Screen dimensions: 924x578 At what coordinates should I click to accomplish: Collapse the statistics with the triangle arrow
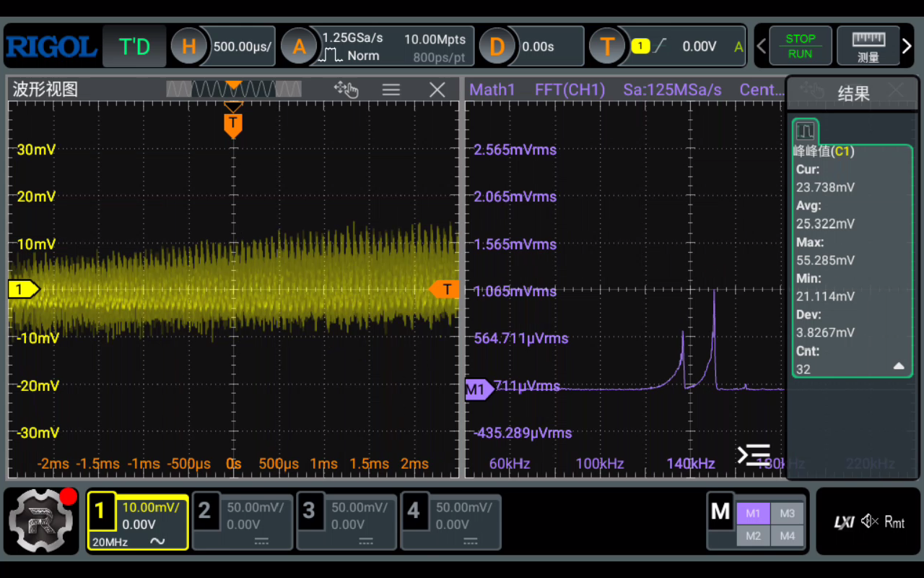(899, 366)
